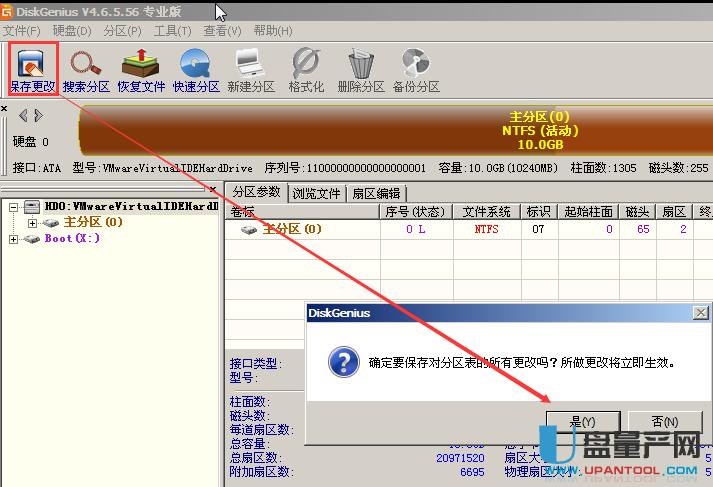Select 主分区(0) in the disk tree
The image size is (713, 487).
coord(93,222)
